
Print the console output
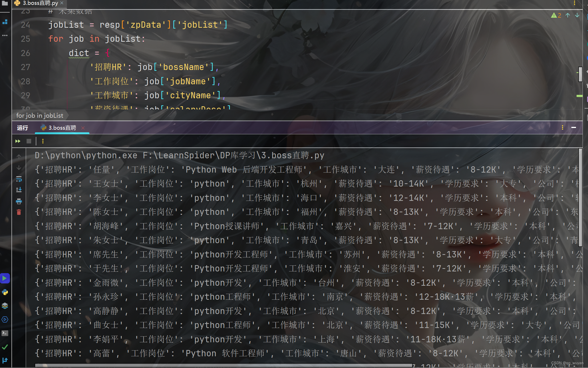[x=19, y=201]
